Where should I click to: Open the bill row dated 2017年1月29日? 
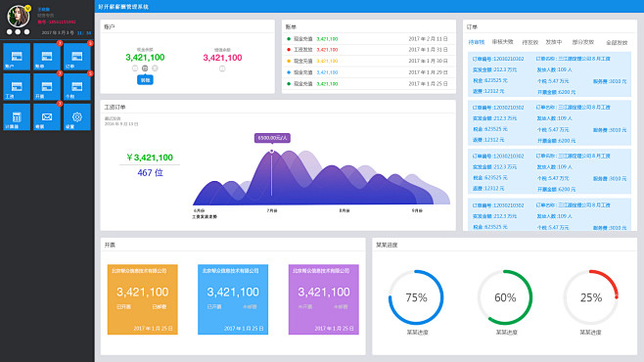(368, 72)
